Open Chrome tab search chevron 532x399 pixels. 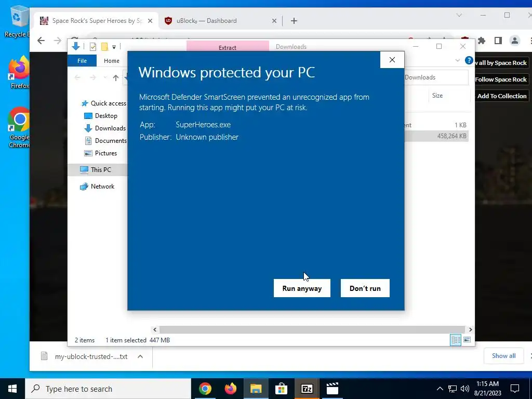click(459, 15)
